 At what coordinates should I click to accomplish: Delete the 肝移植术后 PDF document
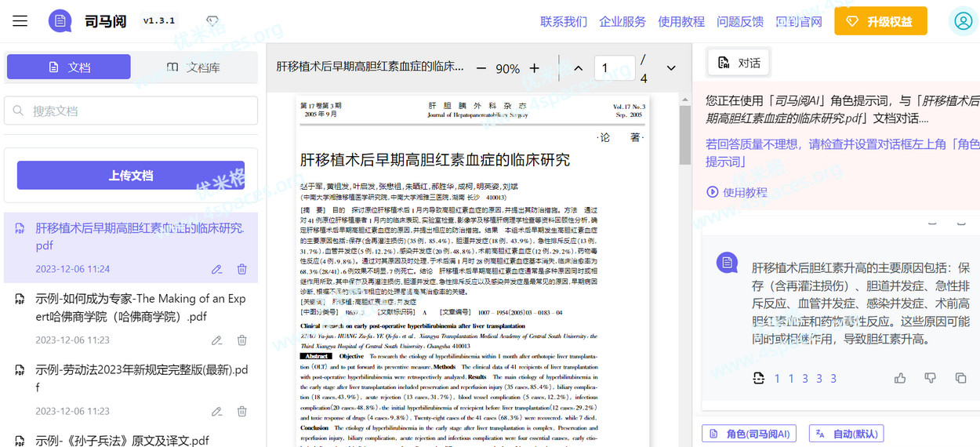[x=241, y=269]
